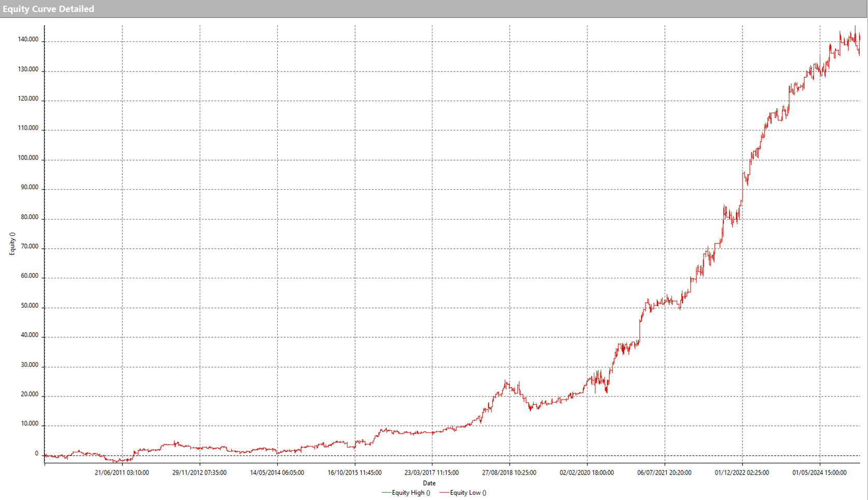Click the Date x-axis title
Image resolution: width=868 pixels, height=500 pixels.
[429, 483]
